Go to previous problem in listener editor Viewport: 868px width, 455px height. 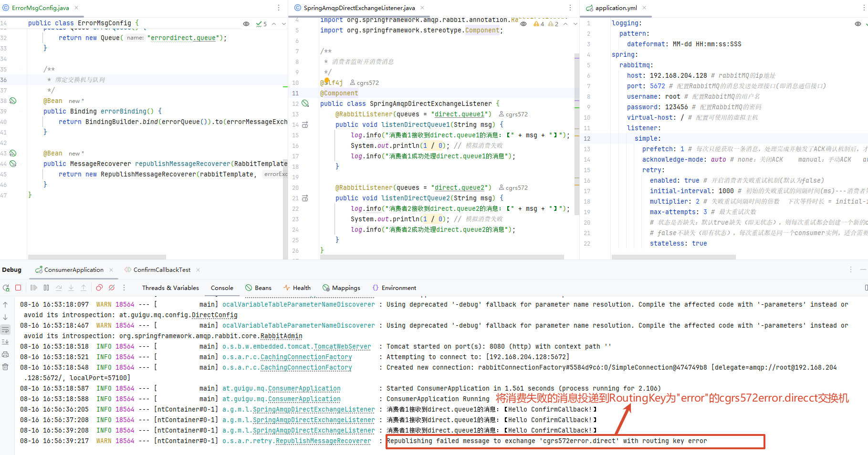click(565, 24)
